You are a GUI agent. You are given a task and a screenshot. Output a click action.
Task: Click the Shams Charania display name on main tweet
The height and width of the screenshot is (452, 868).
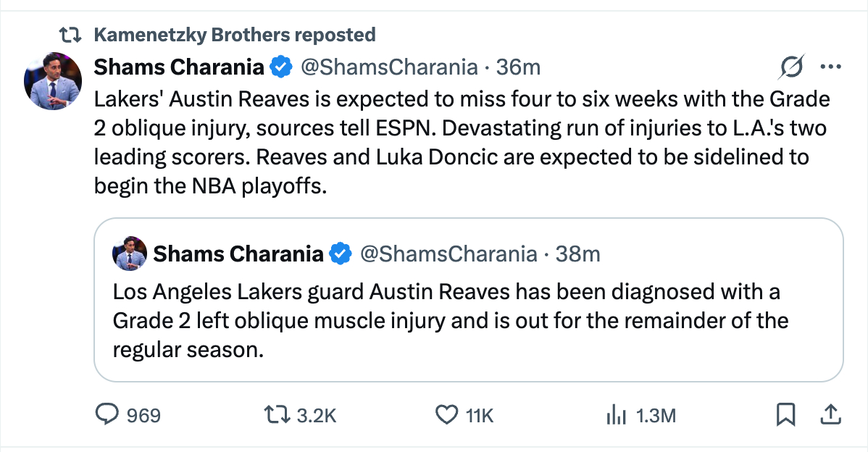[x=179, y=67]
